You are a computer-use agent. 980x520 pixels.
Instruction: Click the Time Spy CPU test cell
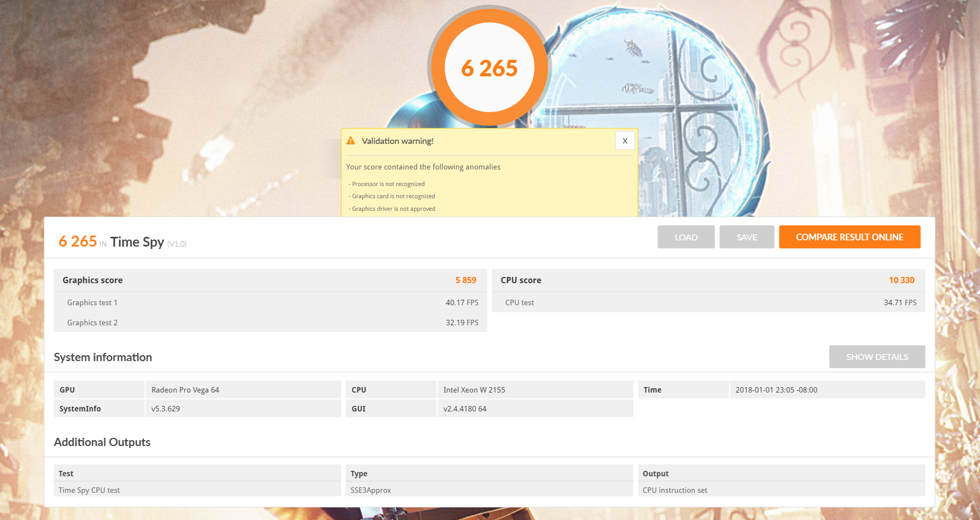197,490
